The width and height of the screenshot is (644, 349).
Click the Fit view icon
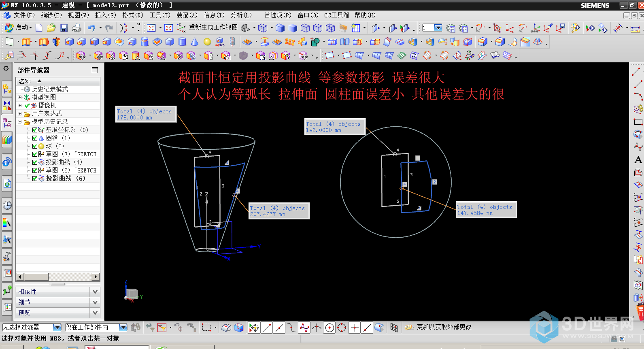coord(151,28)
